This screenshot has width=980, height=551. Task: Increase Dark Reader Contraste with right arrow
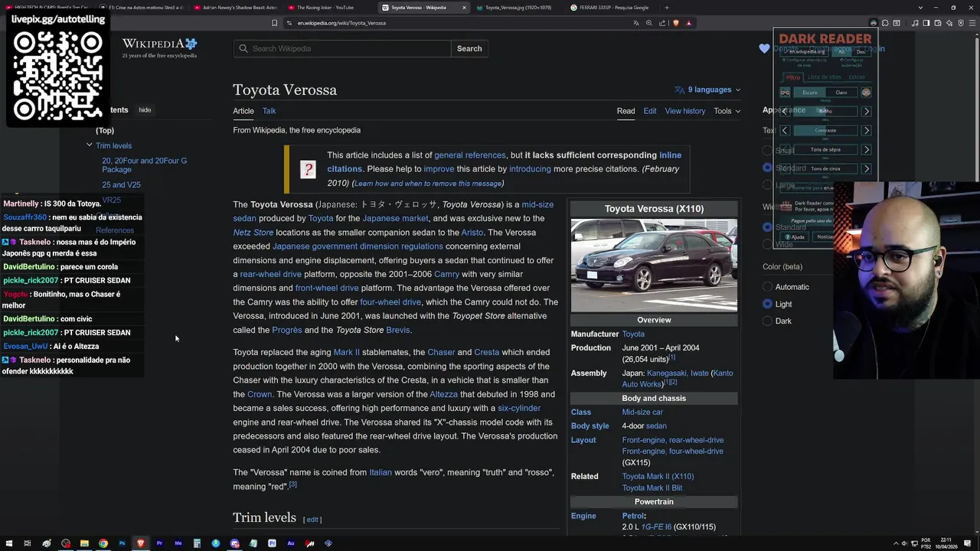(867, 131)
